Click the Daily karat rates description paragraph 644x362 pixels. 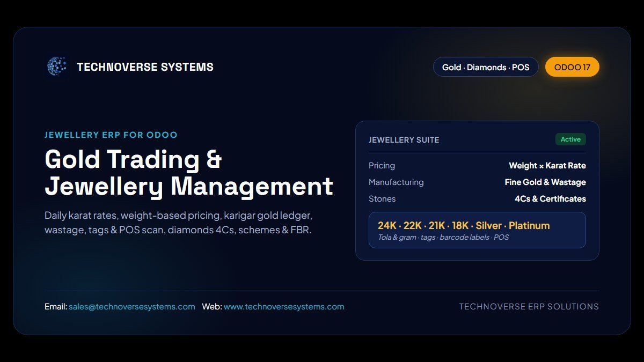click(179, 223)
